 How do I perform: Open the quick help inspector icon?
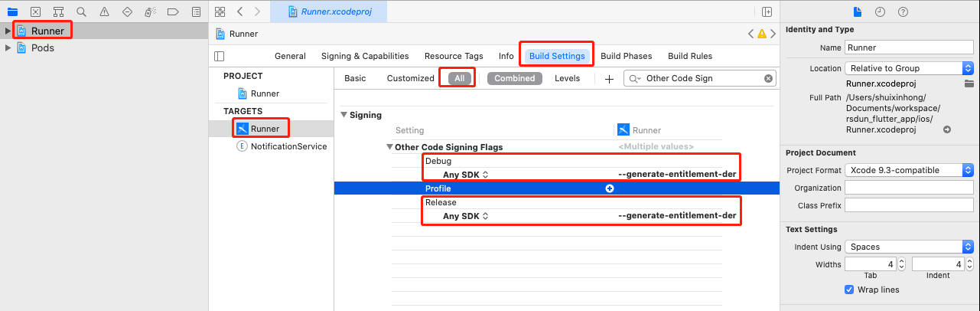tap(903, 11)
